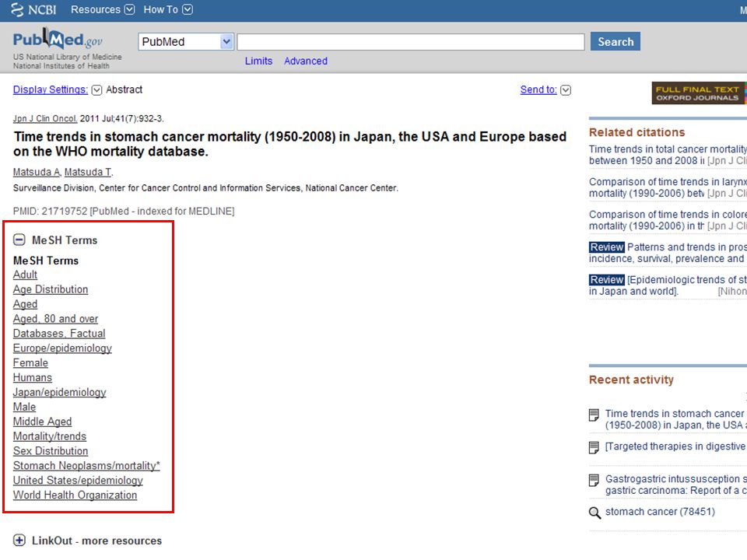Select the Female MeSH term
747x560 pixels.
30,363
